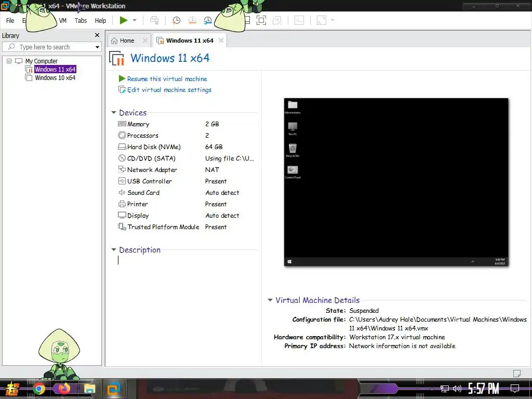This screenshot has width=532, height=399.
Task: Click the Network Adapter icon
Action: [x=122, y=169]
